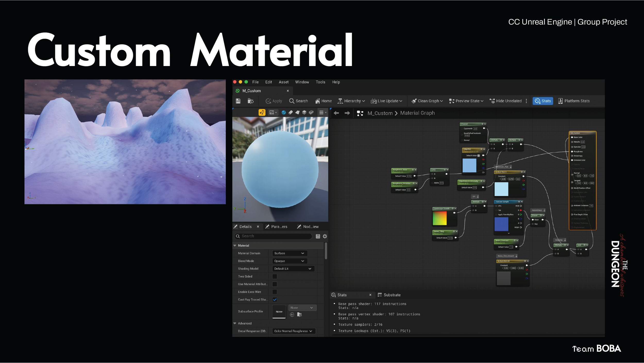Open toolbar overflow three-dot menu
The image size is (644, 363).
pyautogui.click(x=526, y=101)
